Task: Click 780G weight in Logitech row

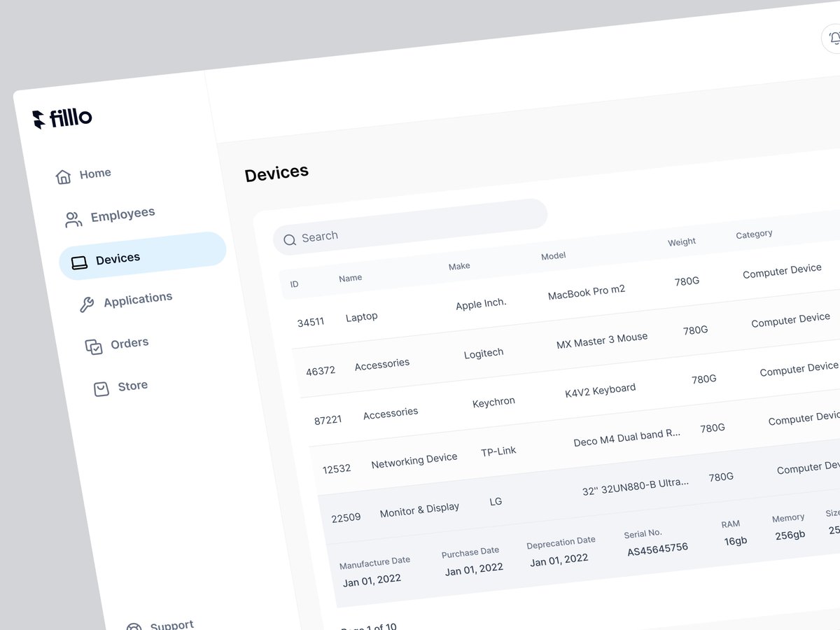Action: 695,330
